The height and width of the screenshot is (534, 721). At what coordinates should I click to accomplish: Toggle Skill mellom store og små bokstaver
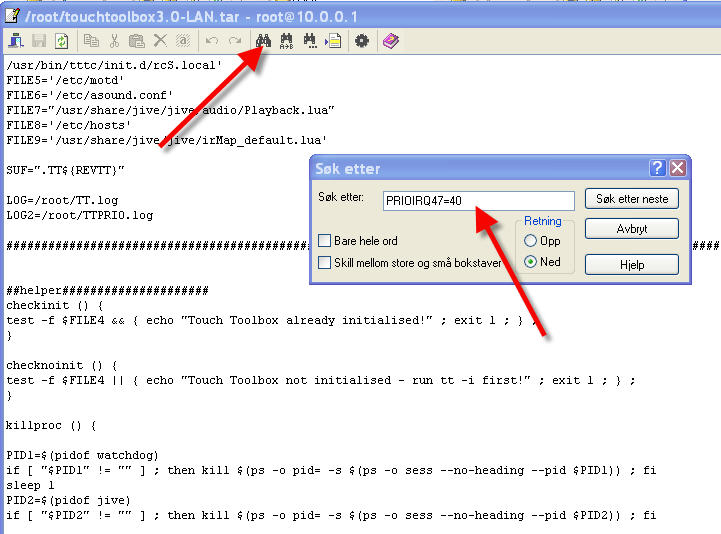(x=325, y=263)
